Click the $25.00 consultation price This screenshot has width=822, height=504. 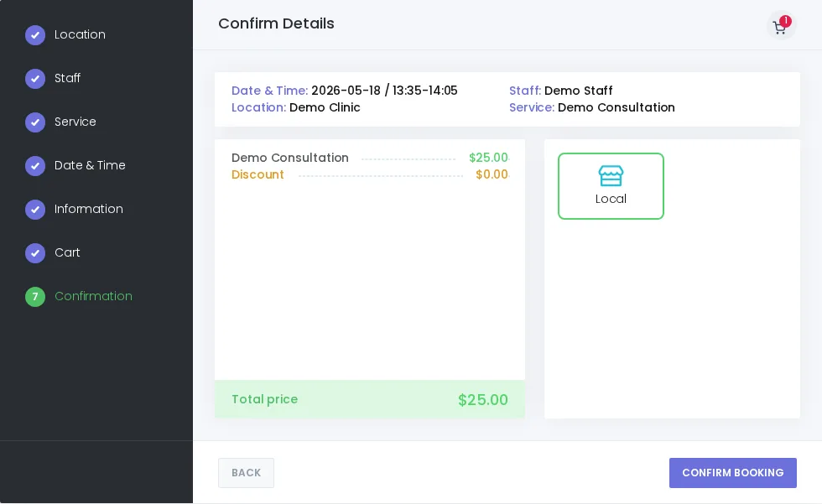point(488,158)
